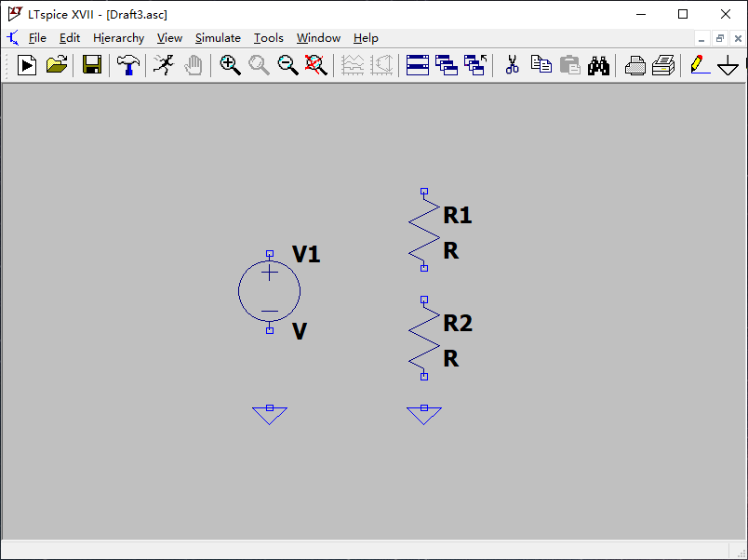The image size is (748, 560).
Task: Save the schematic with the floppy disk icon
Action: pyautogui.click(x=91, y=65)
